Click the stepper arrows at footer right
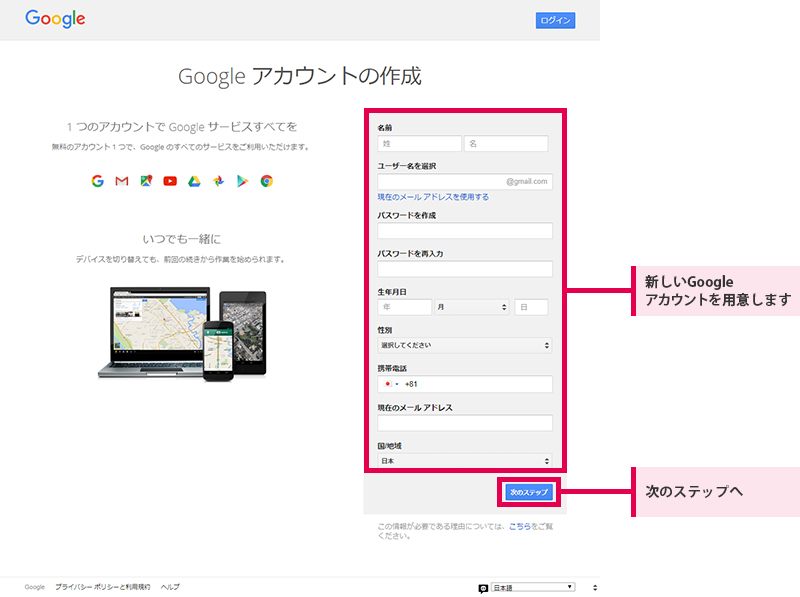Image resolution: width=800 pixels, height=597 pixels. tap(595, 588)
